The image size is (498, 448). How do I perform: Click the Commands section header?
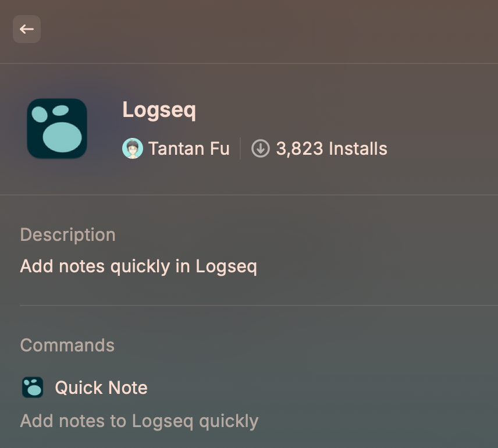pos(67,345)
